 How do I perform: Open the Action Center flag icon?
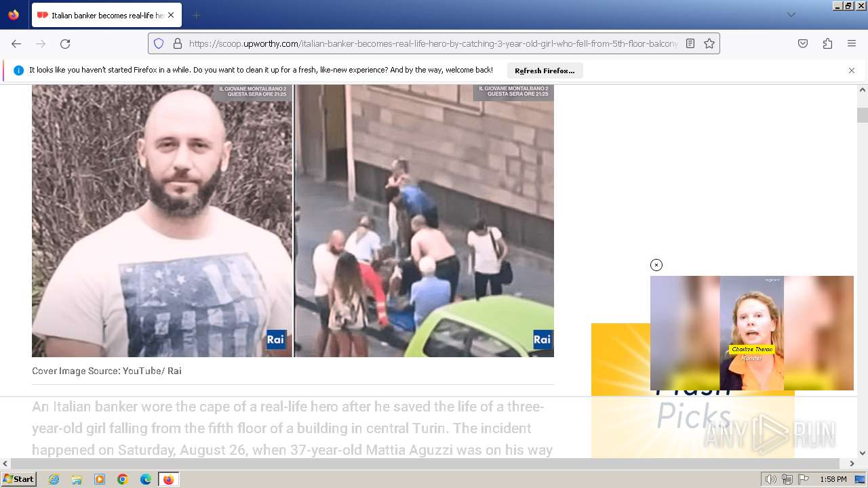point(803,479)
